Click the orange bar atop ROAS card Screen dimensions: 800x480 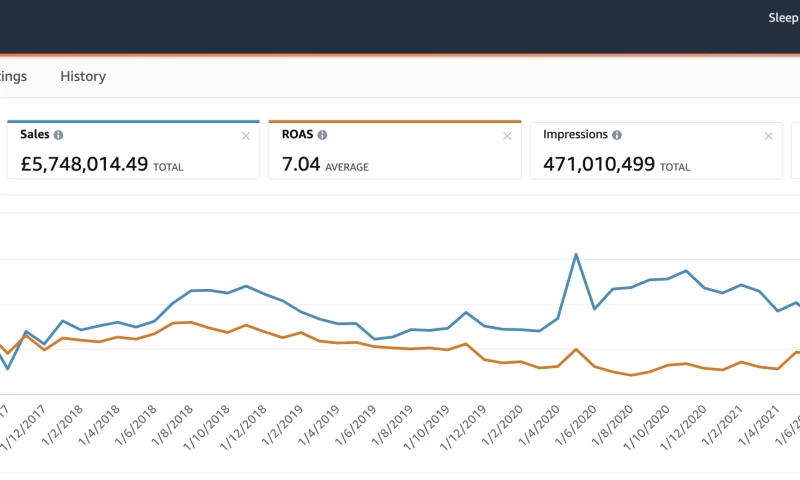coord(395,122)
